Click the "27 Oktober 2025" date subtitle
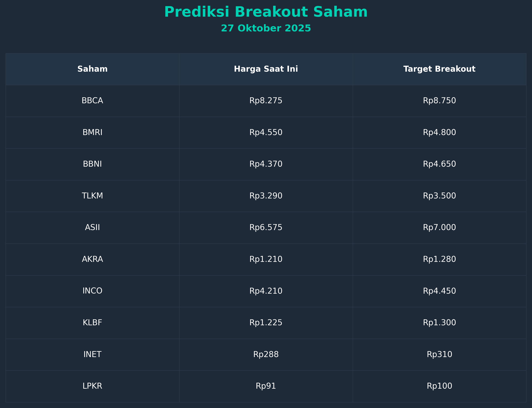This screenshot has width=532, height=408. click(x=266, y=28)
